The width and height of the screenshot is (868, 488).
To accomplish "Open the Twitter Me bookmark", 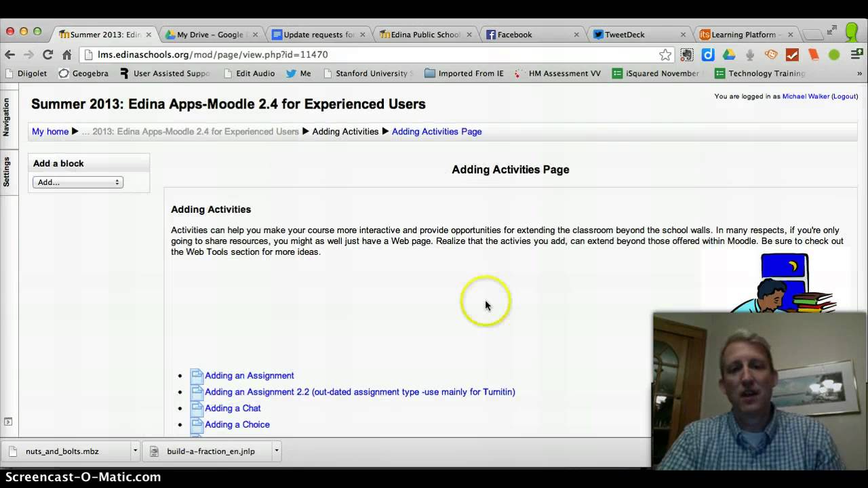I will pos(298,73).
